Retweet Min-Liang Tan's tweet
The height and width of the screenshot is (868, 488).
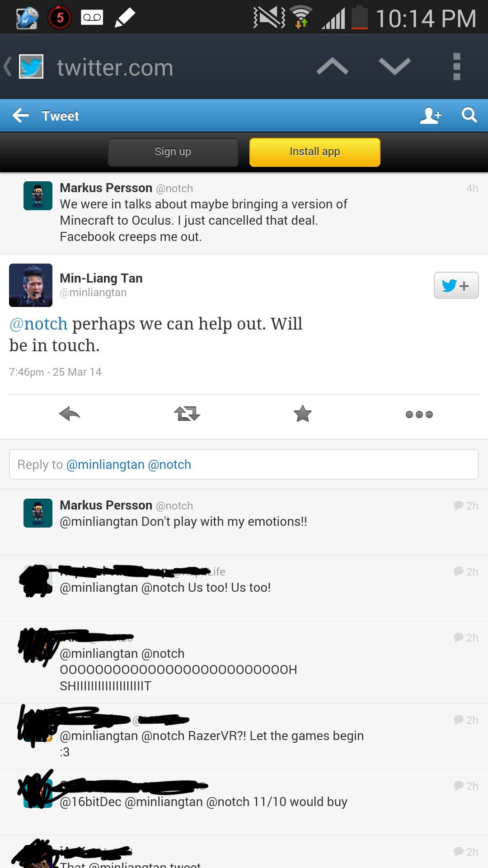coord(187,414)
